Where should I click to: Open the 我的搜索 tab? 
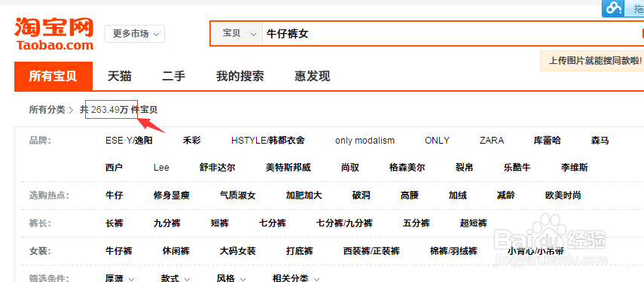[x=240, y=76]
